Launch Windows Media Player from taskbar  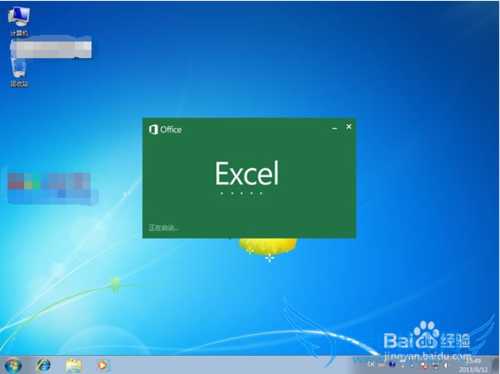pos(102,365)
